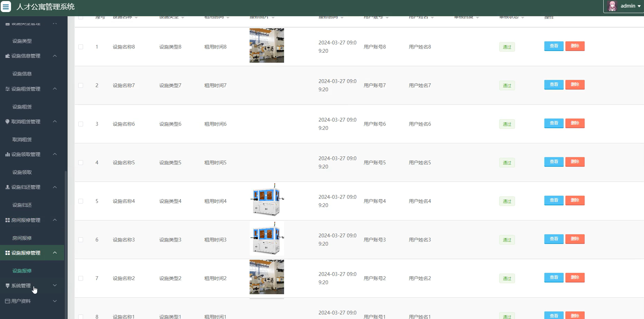Open repair image thumbnail for 设施名称3

(267, 238)
